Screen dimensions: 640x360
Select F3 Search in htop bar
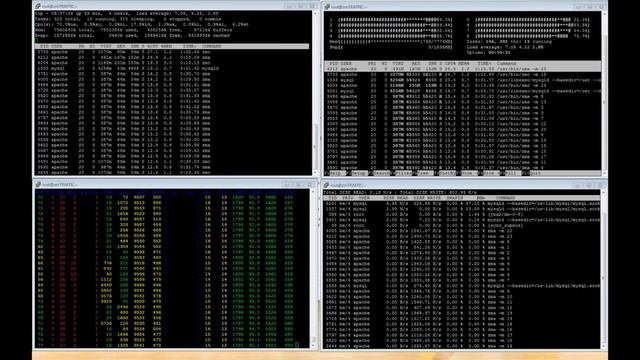point(380,173)
